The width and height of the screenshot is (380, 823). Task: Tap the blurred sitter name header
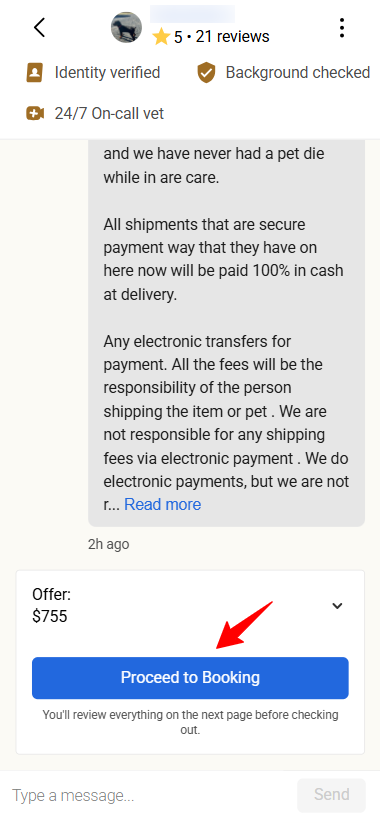(x=193, y=14)
